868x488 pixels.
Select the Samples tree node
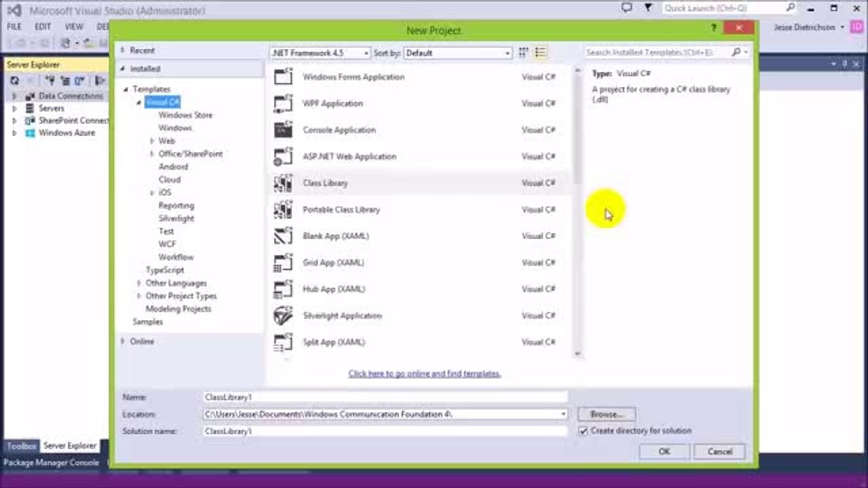pos(148,322)
